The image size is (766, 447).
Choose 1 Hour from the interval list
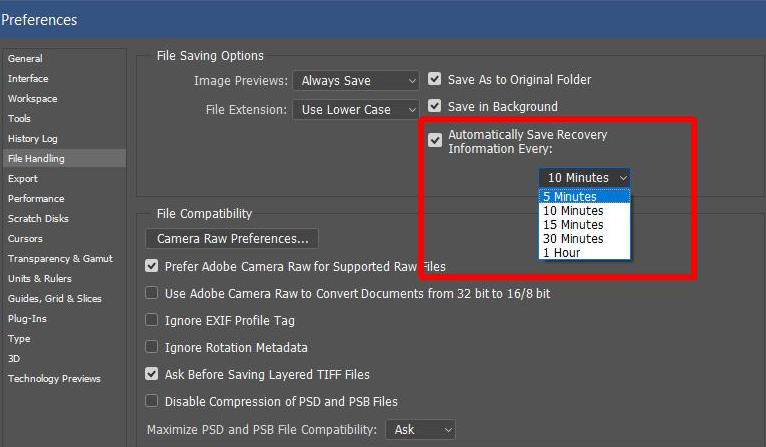pyautogui.click(x=584, y=253)
